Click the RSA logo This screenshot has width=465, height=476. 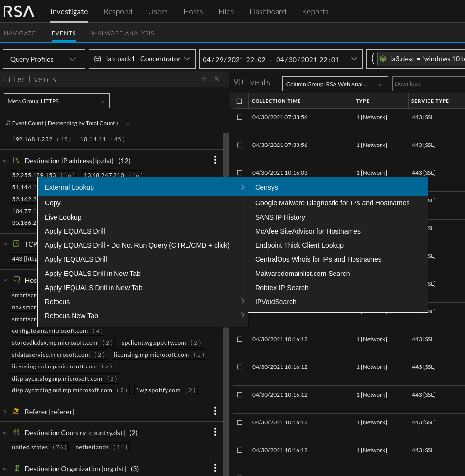[x=19, y=11]
